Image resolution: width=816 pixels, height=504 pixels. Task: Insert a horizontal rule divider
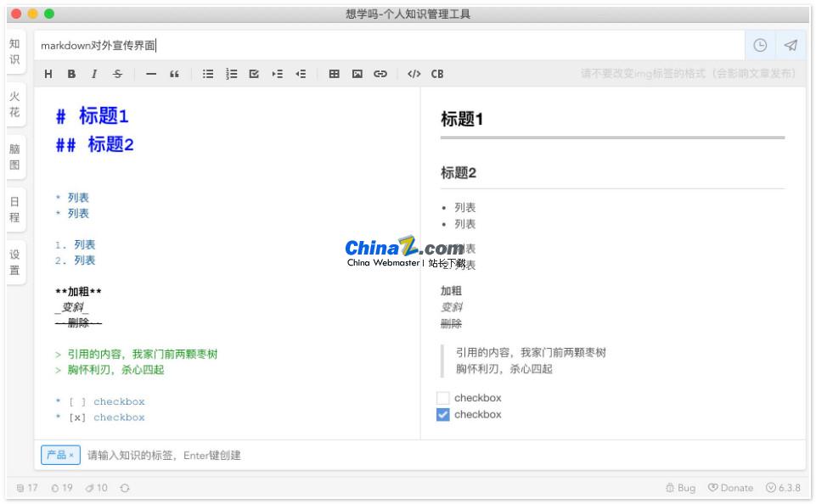click(x=149, y=74)
